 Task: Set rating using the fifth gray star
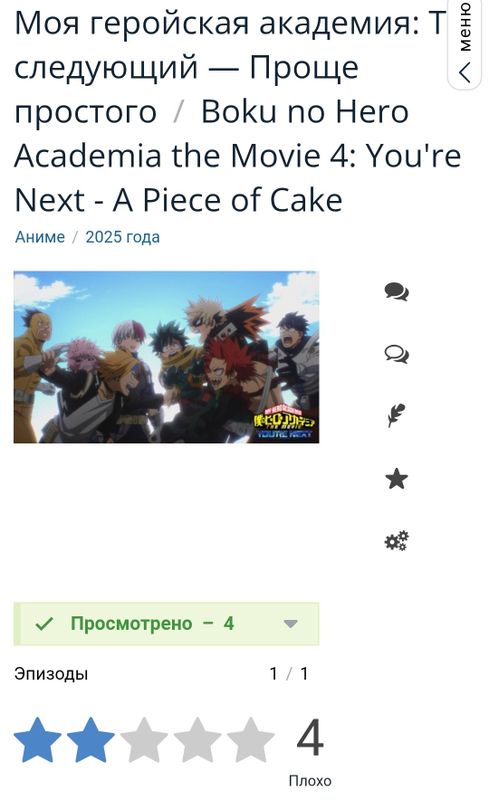pos(250,739)
